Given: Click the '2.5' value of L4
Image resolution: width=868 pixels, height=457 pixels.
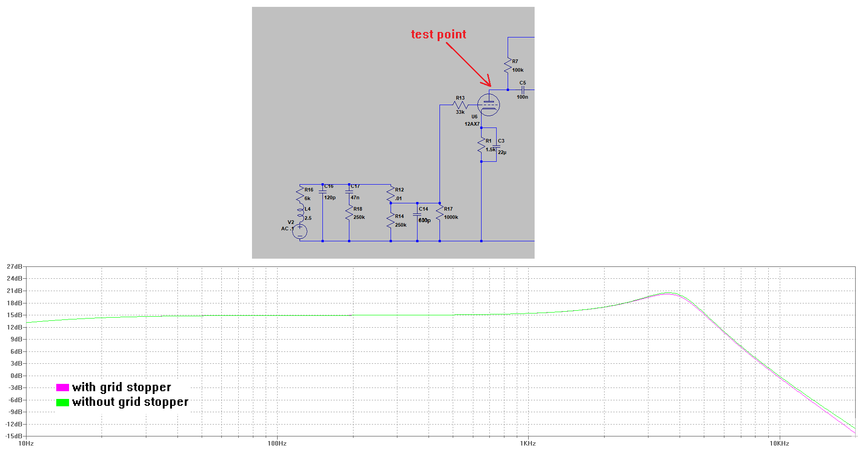Looking at the screenshot, I should tap(308, 218).
